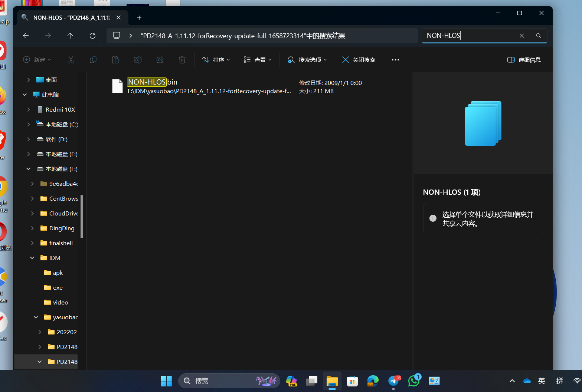Click the Cut scissors icon
The width and height of the screenshot is (582, 392).
tap(71, 60)
